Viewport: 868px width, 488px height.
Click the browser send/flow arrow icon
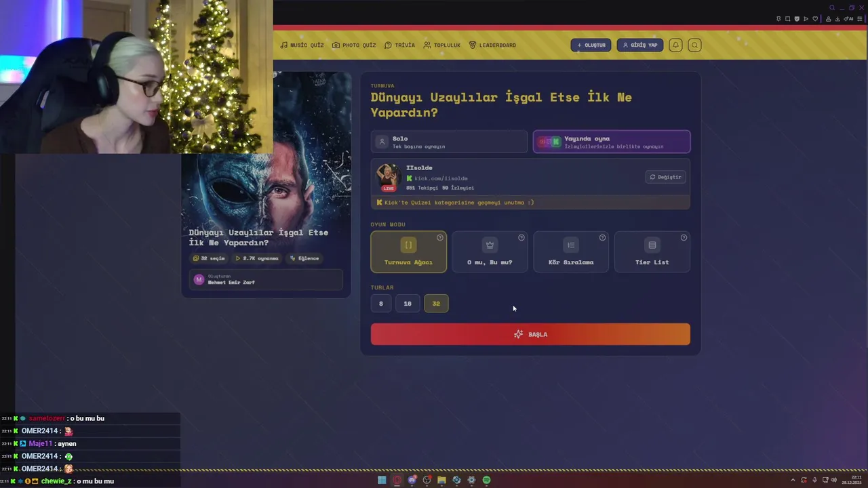click(806, 18)
